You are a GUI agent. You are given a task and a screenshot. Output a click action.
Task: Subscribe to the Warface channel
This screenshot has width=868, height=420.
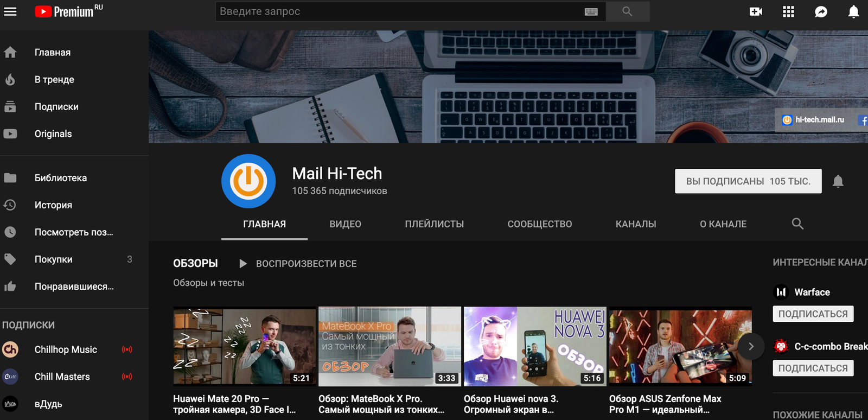point(813,314)
